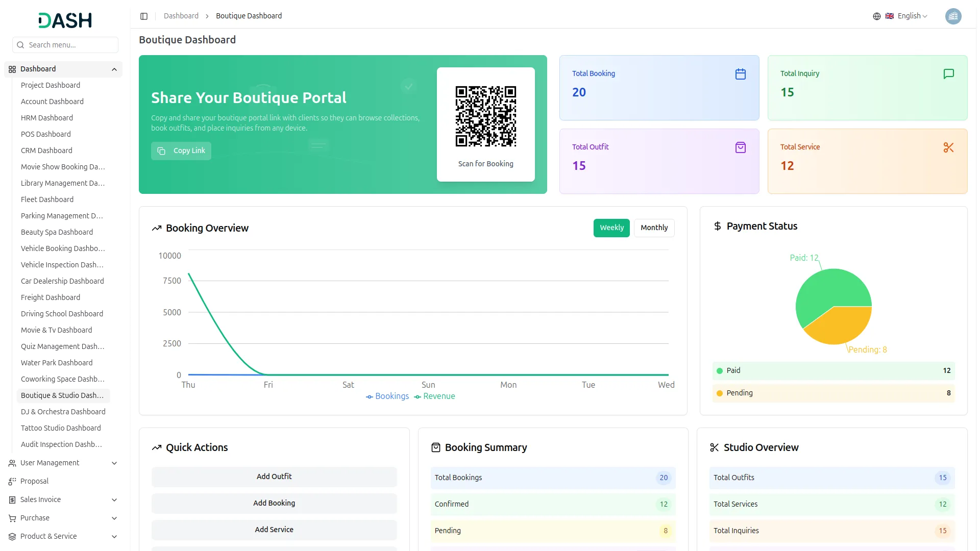
Task: Click the Quick Actions trend icon
Action: [x=157, y=448]
